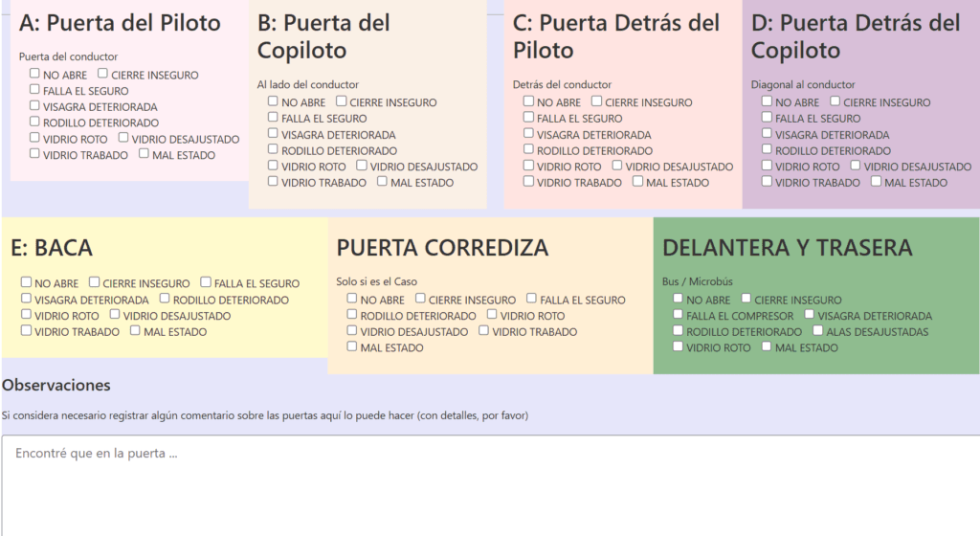Mark MAL ESTADO under DELANTERA Y TRASERA
The height and width of the screenshot is (536, 980).
[x=767, y=346]
